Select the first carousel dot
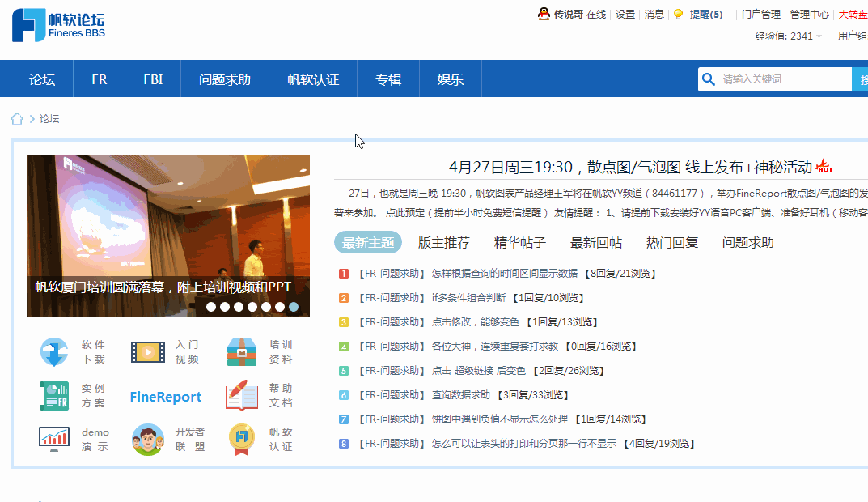The width and height of the screenshot is (868, 502). [x=211, y=307]
